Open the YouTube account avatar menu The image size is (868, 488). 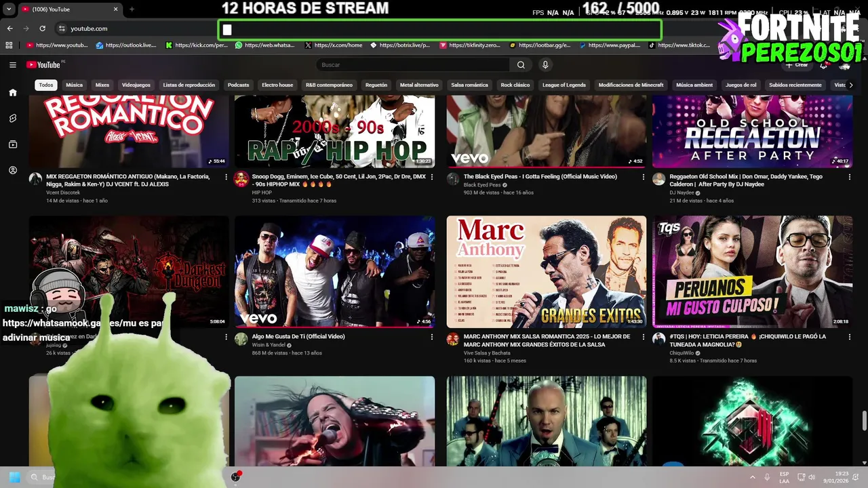coord(845,65)
